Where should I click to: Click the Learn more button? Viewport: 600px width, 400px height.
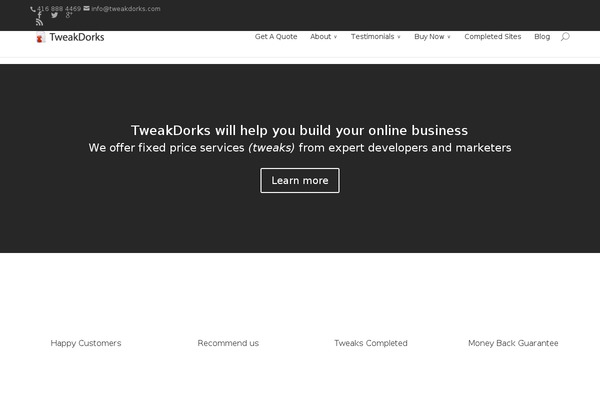click(300, 180)
